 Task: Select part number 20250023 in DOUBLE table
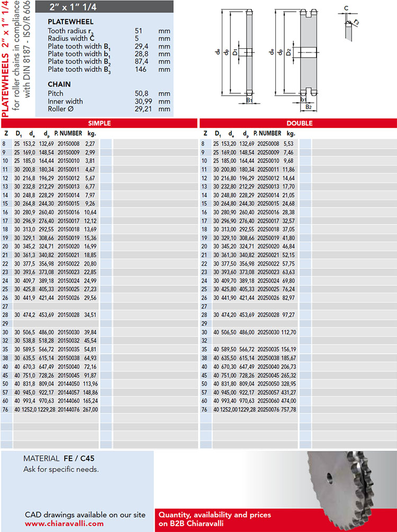click(x=268, y=272)
